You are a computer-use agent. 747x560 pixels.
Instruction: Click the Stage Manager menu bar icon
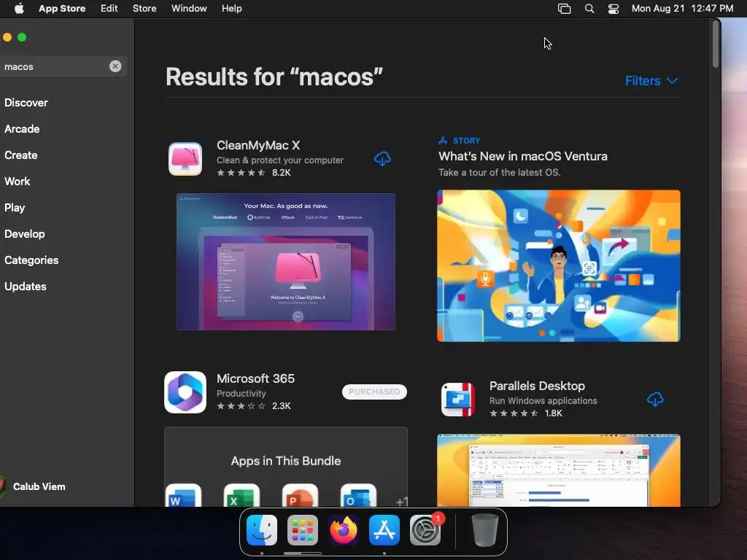click(x=564, y=9)
